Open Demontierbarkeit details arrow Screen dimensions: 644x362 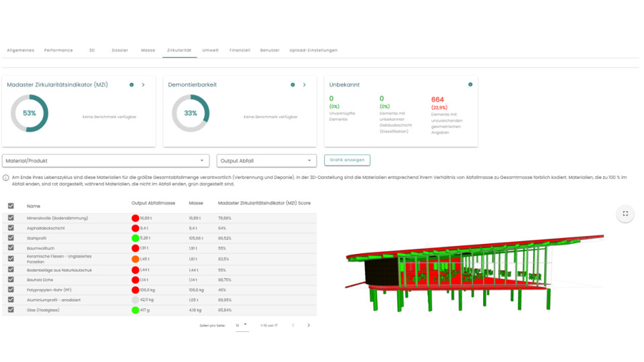[x=305, y=85]
